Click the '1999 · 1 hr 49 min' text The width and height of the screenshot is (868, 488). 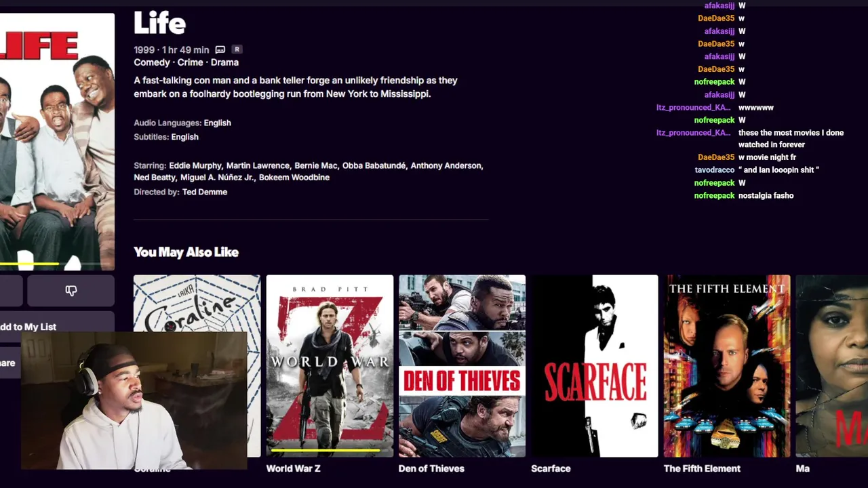click(x=172, y=49)
